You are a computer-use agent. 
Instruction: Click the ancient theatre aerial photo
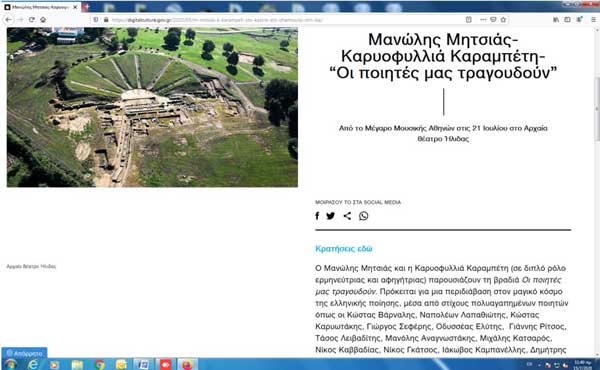[x=152, y=107]
